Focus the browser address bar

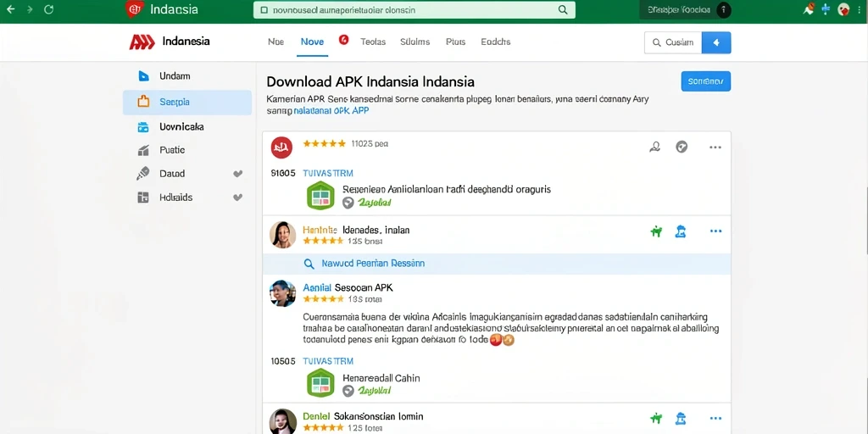point(414,10)
